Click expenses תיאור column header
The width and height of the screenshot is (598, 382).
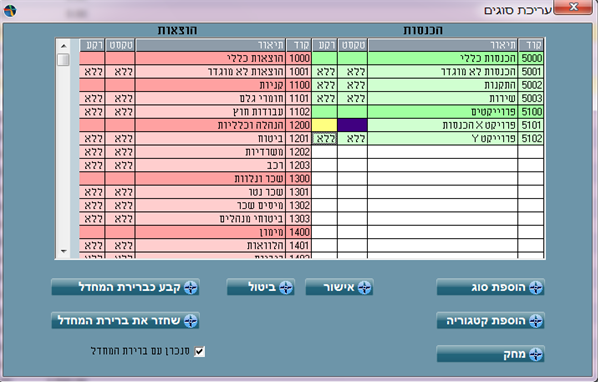point(210,45)
